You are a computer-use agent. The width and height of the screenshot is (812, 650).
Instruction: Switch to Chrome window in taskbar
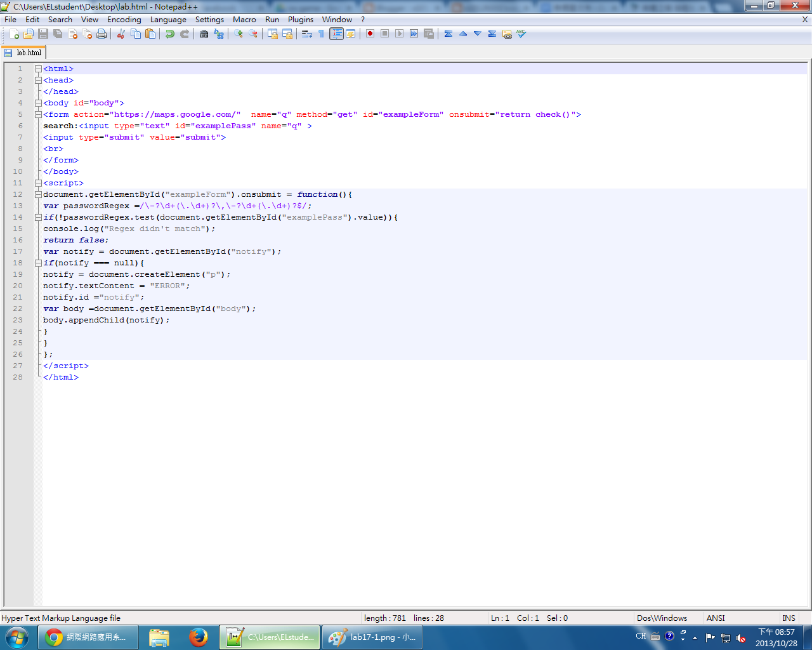tap(88, 637)
